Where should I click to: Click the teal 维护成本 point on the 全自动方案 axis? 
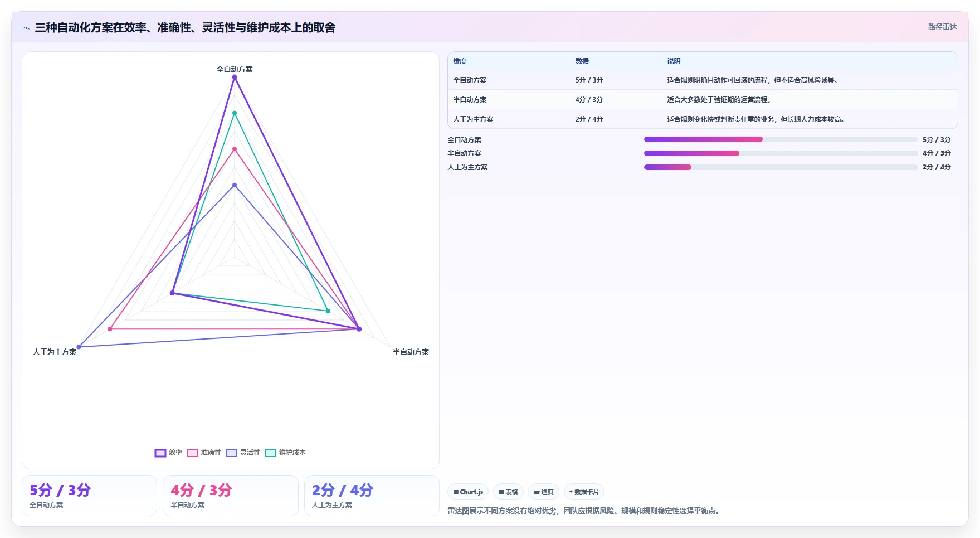pyautogui.click(x=235, y=113)
